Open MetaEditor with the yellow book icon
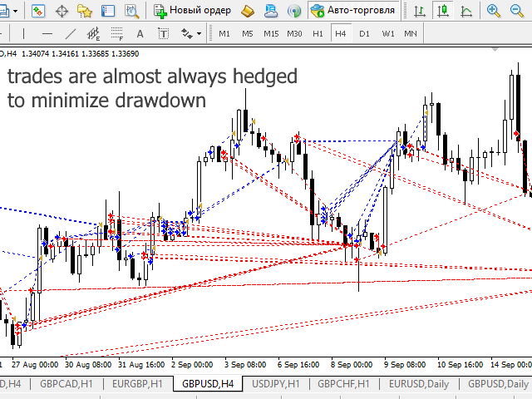 coord(248,11)
